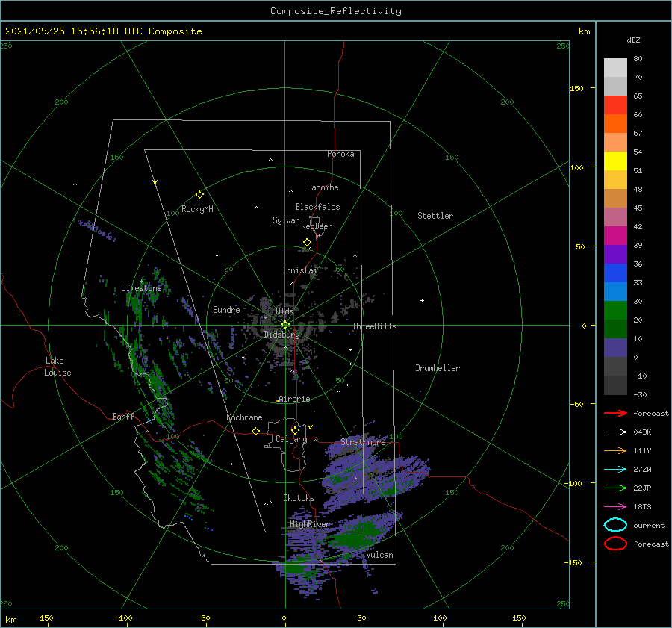This screenshot has width=672, height=628.
Task: Click the yellow 54 dBZ color swatch
Action: pos(615,161)
